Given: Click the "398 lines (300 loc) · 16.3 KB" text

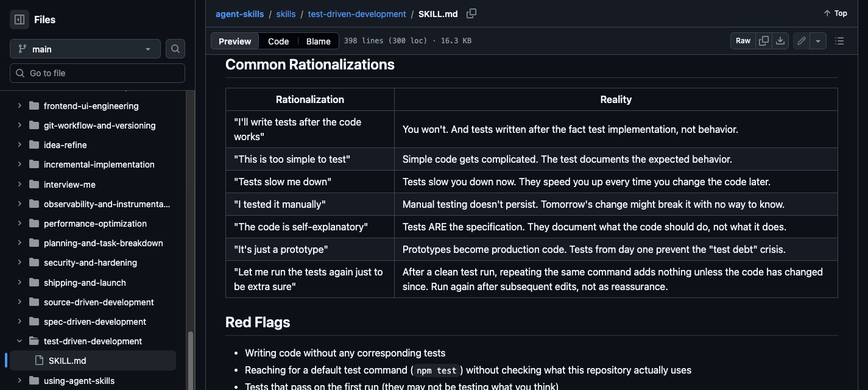Looking at the screenshot, I should 408,41.
